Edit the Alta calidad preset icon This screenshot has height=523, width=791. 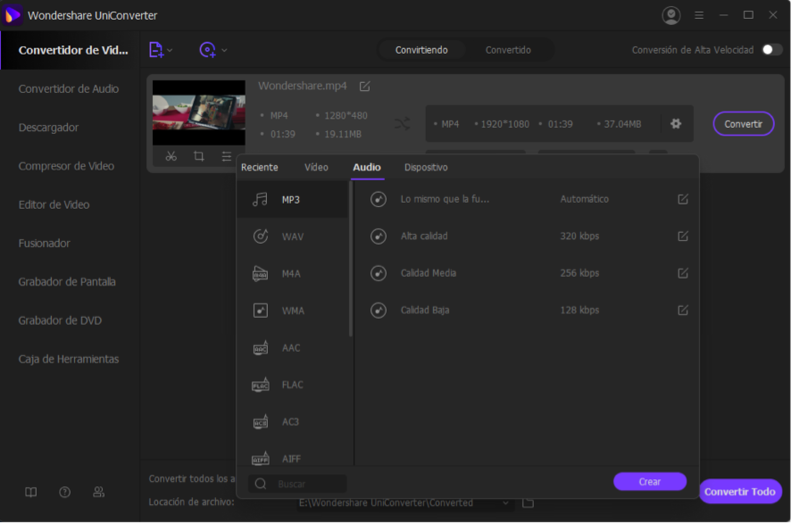tap(683, 236)
